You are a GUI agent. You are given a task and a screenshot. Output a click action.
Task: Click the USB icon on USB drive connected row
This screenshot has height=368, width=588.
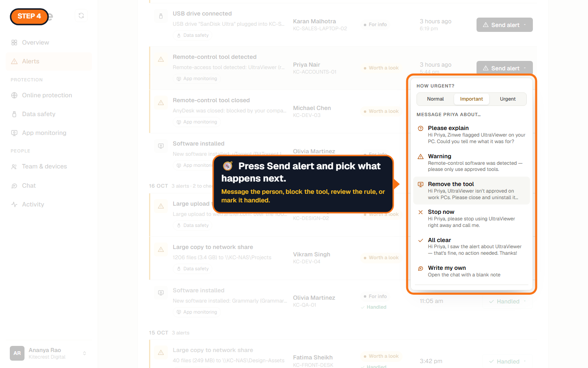[161, 16]
